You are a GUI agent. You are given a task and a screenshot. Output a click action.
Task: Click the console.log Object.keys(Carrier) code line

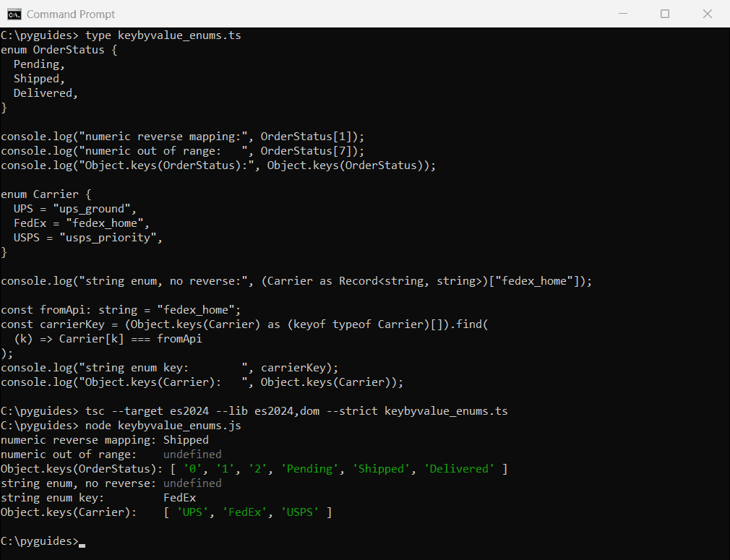click(202, 382)
